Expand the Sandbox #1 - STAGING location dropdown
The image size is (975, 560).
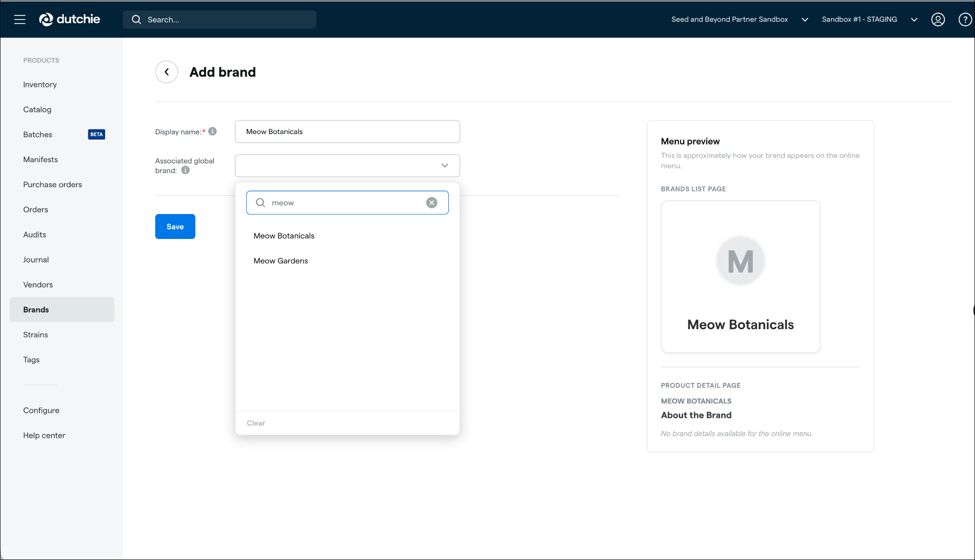914,20
